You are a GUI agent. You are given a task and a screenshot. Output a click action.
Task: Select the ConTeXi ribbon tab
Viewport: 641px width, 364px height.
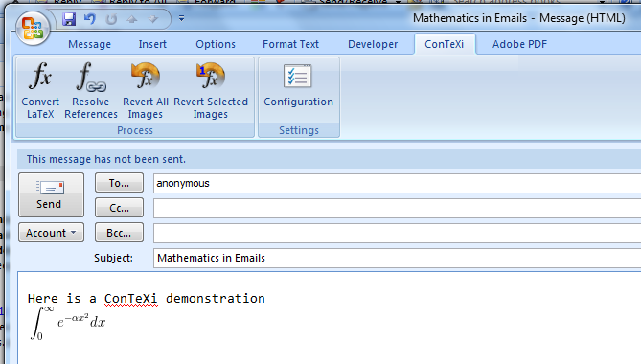[x=445, y=44]
